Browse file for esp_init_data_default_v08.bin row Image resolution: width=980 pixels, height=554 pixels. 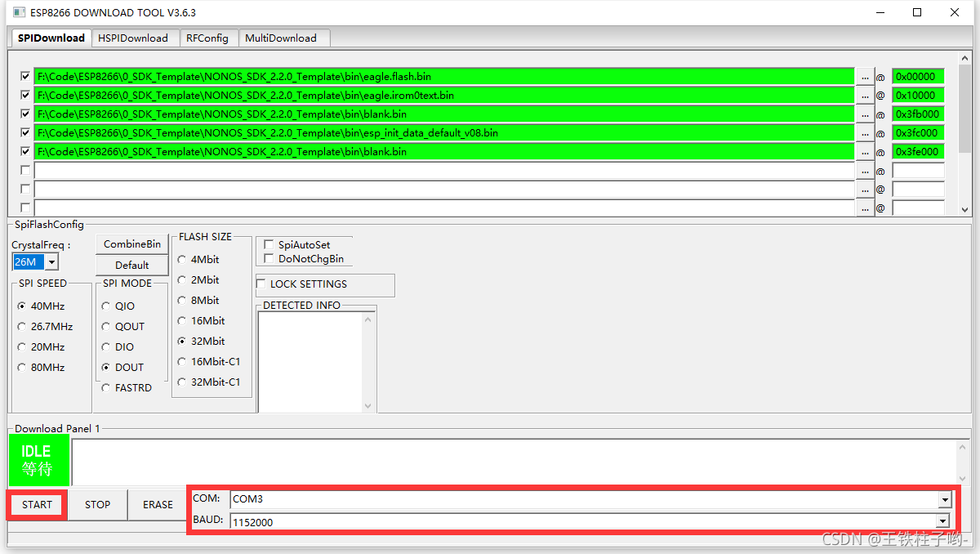pos(865,132)
